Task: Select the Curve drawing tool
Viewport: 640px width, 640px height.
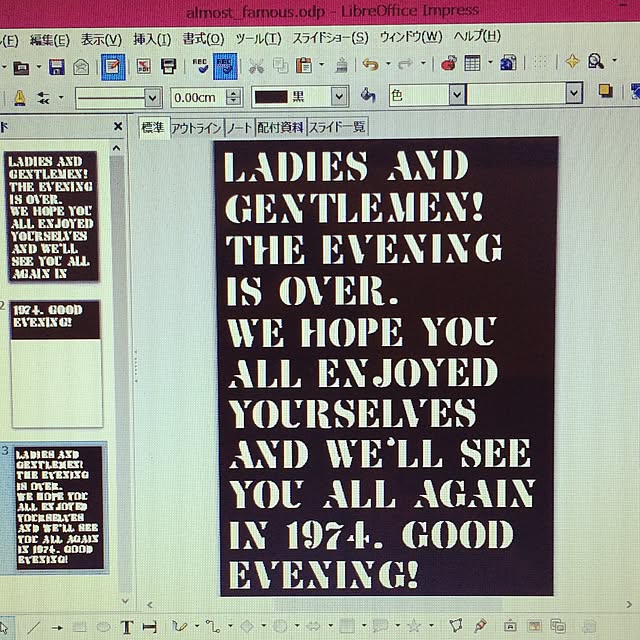Action: click(x=179, y=626)
